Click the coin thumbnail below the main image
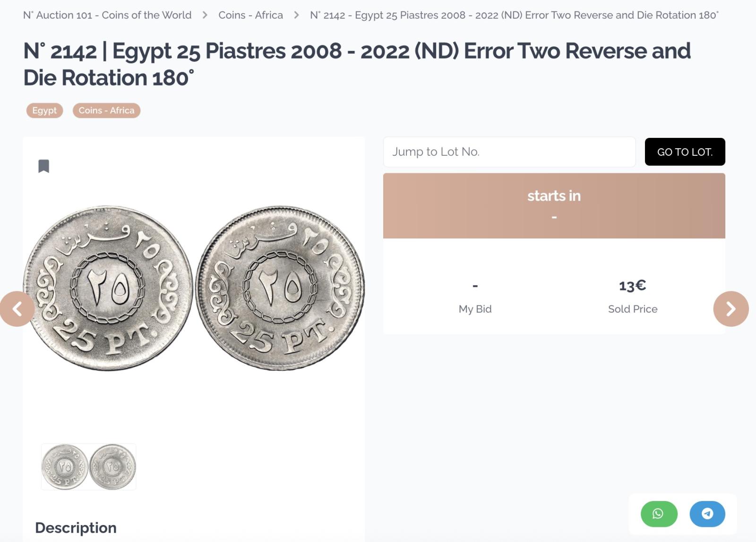 click(x=88, y=466)
